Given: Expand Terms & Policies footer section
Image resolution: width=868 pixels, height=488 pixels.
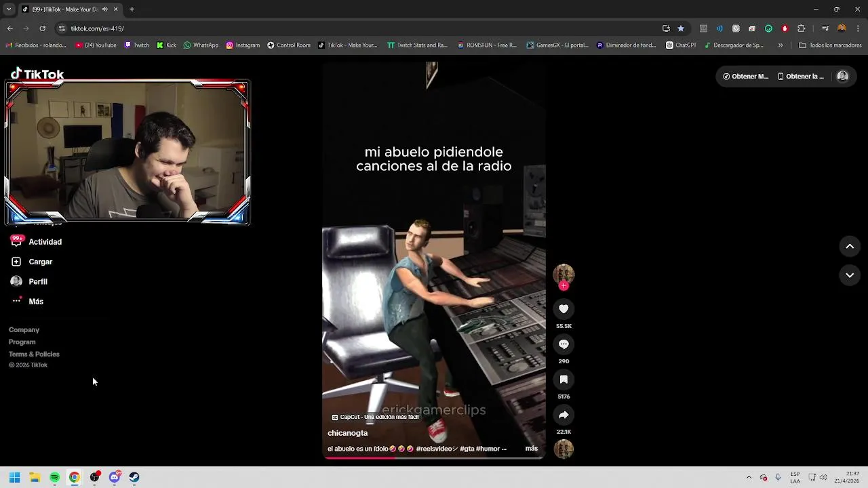Looking at the screenshot, I should 34,354.
